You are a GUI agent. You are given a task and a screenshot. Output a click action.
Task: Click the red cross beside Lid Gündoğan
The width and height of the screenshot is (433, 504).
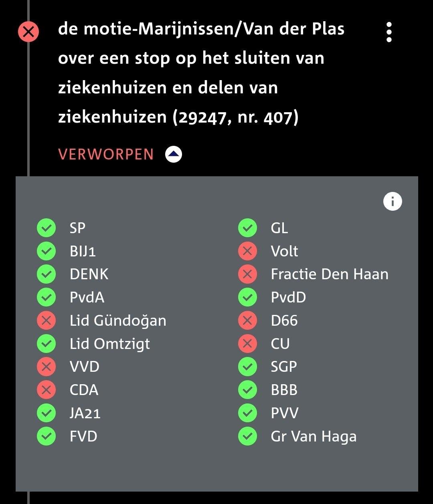(47, 321)
